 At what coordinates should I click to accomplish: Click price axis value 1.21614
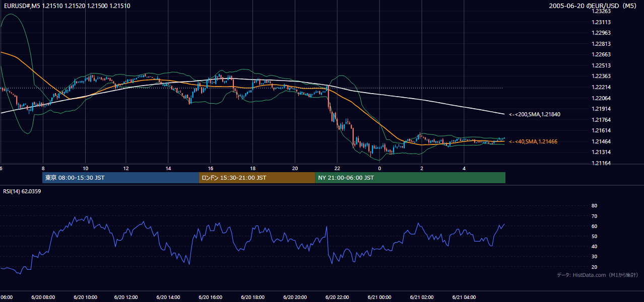coord(601,130)
